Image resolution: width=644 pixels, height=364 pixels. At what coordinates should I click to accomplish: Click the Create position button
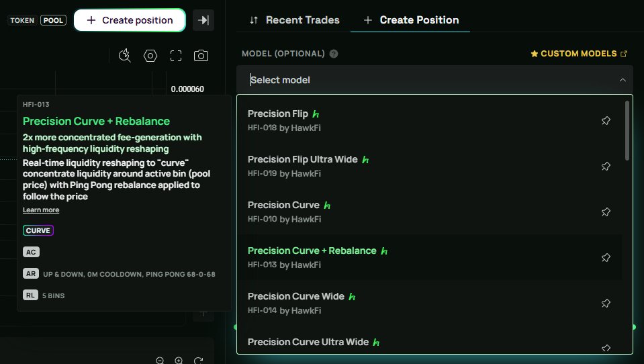(x=130, y=20)
